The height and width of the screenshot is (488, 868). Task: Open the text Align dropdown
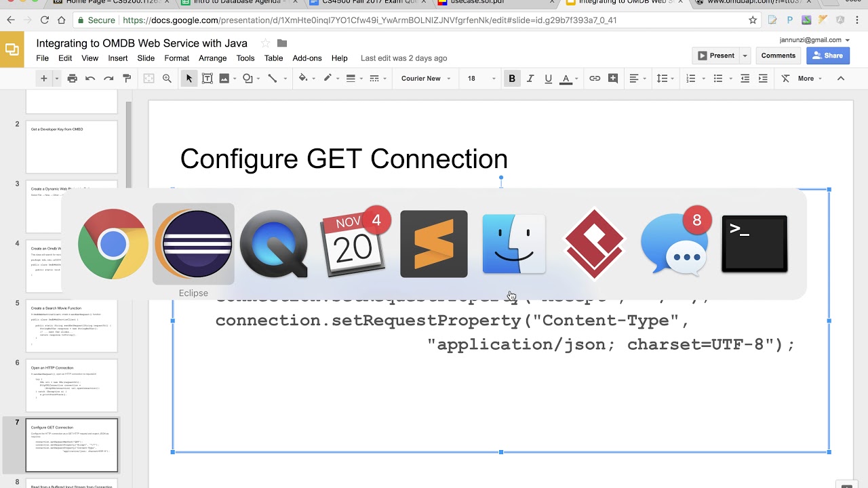click(637, 79)
